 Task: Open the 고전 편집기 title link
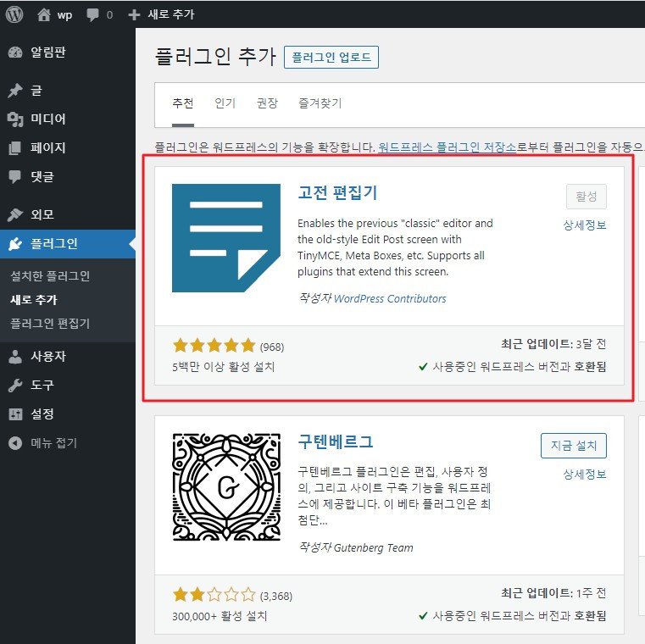(x=337, y=192)
